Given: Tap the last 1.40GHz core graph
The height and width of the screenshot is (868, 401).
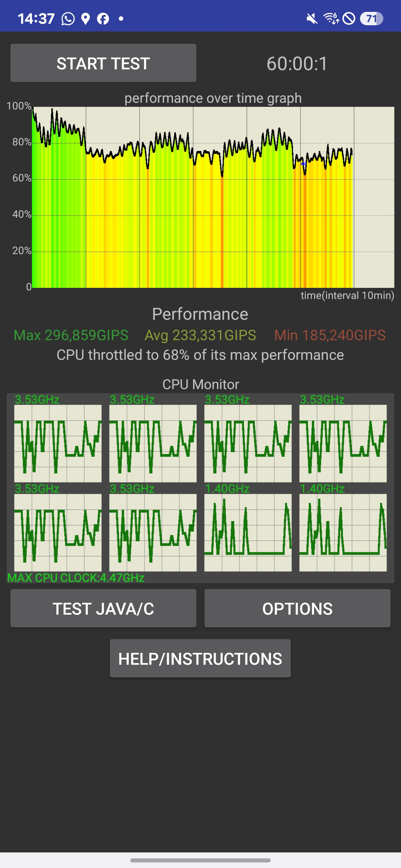Looking at the screenshot, I should 343,532.
